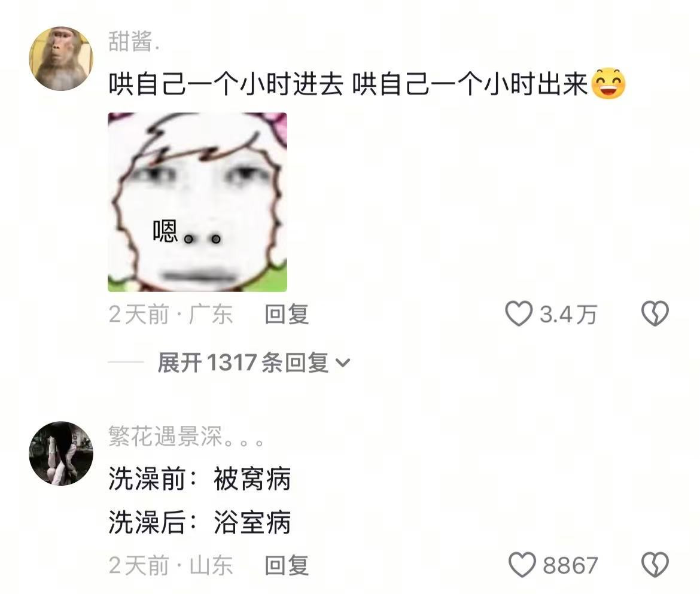
Task: Select the comment text 哄自己一个小时进去
Action: (226, 84)
